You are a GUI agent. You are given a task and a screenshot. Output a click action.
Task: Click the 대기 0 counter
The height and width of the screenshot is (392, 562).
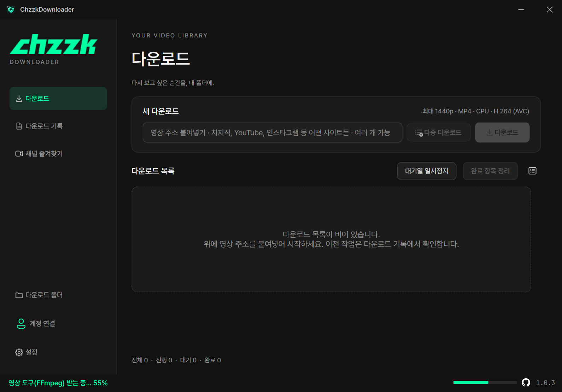[x=188, y=360]
